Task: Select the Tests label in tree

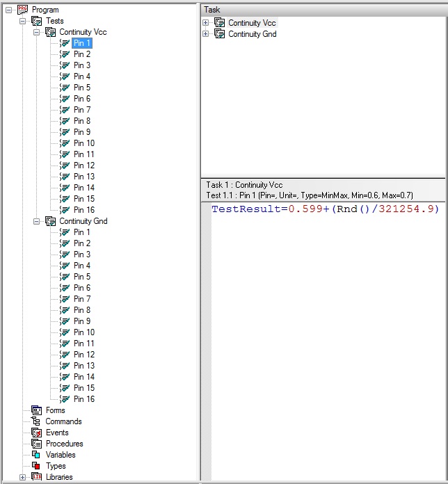Action: 55,21
